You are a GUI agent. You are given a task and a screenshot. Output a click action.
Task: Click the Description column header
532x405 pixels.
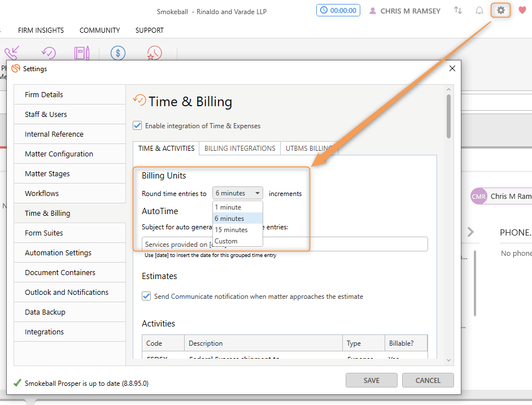pyautogui.click(x=263, y=343)
